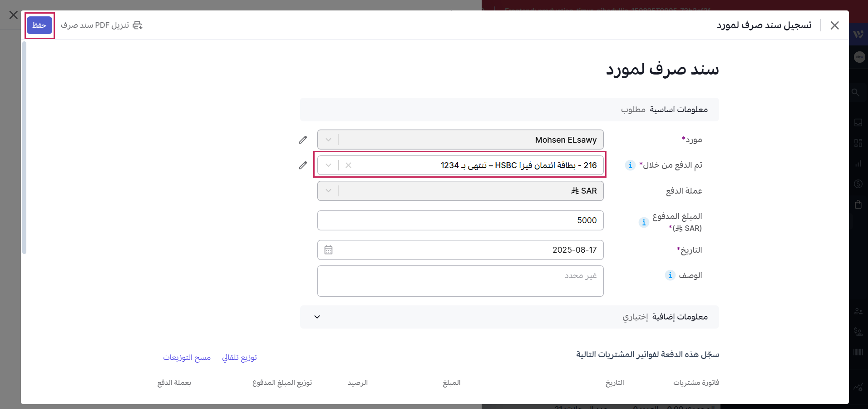The width and height of the screenshot is (868, 409).
Task: Click the print PDF voucher icon
Action: pos(137,25)
